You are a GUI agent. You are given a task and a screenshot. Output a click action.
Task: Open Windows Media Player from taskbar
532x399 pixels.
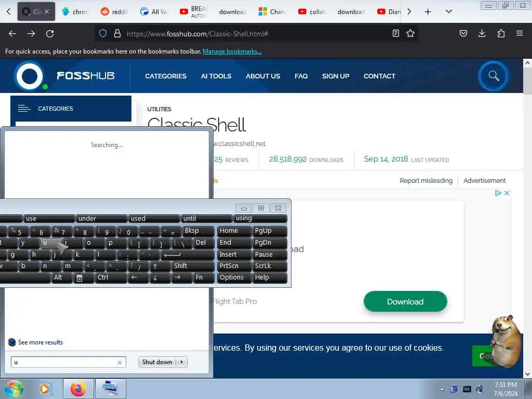[x=45, y=389]
